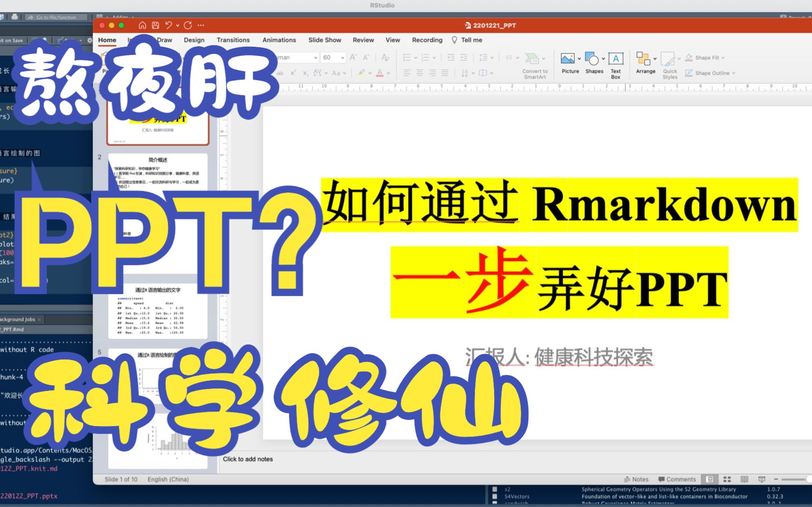Align text to the right

[x=432, y=73]
